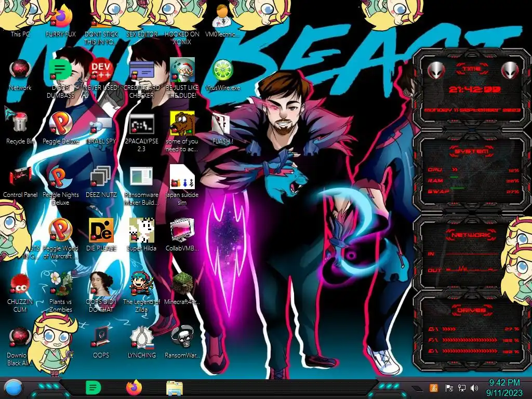532x399 pixels.
Task: Click the TIME widget header
Action: [x=472, y=69]
